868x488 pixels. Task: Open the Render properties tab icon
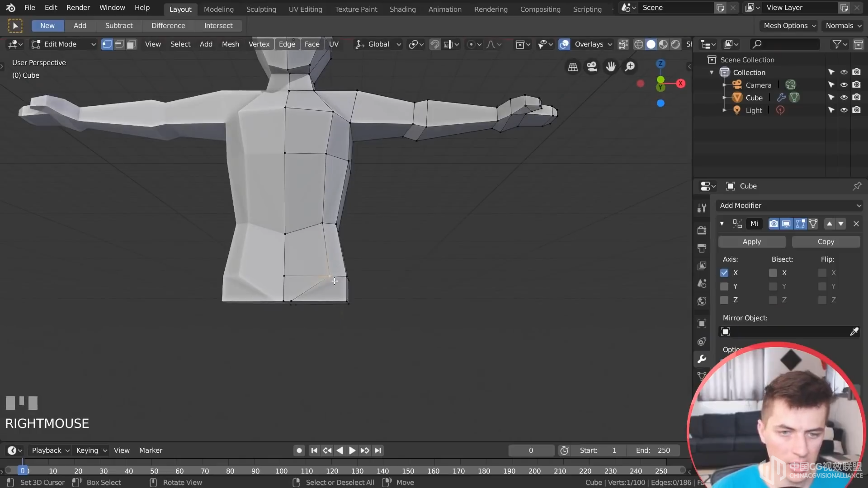pyautogui.click(x=702, y=230)
